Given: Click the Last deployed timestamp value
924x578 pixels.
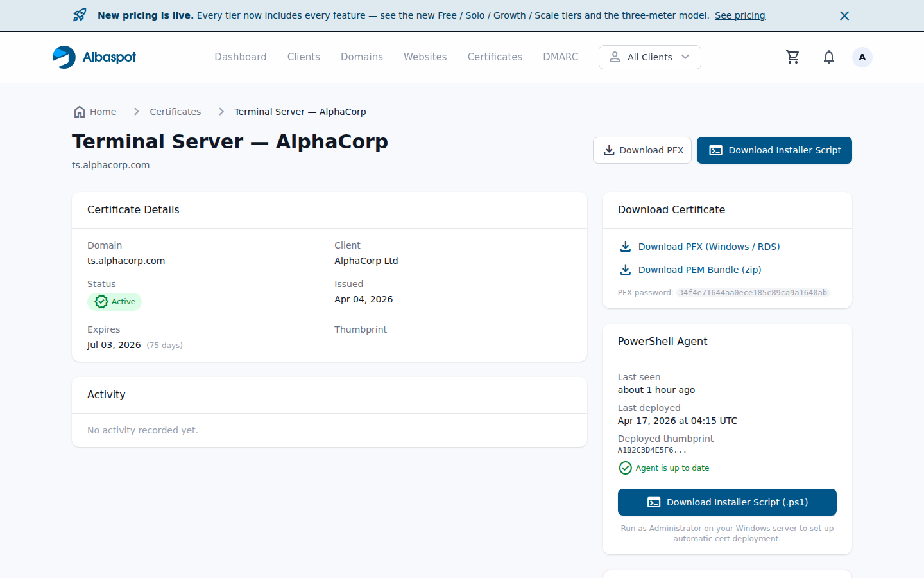Looking at the screenshot, I should [678, 421].
